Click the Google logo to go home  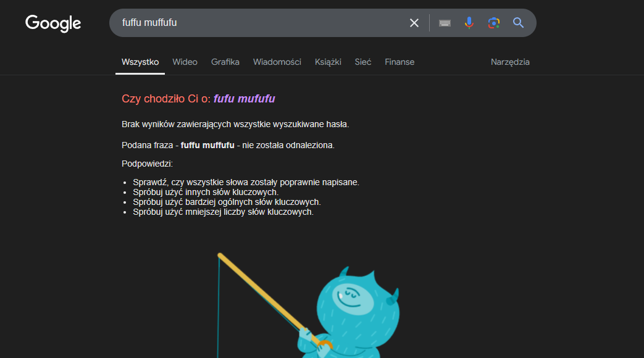click(53, 23)
